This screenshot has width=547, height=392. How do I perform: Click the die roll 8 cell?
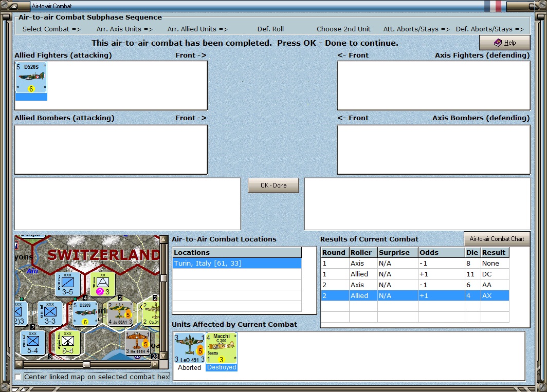(472, 264)
